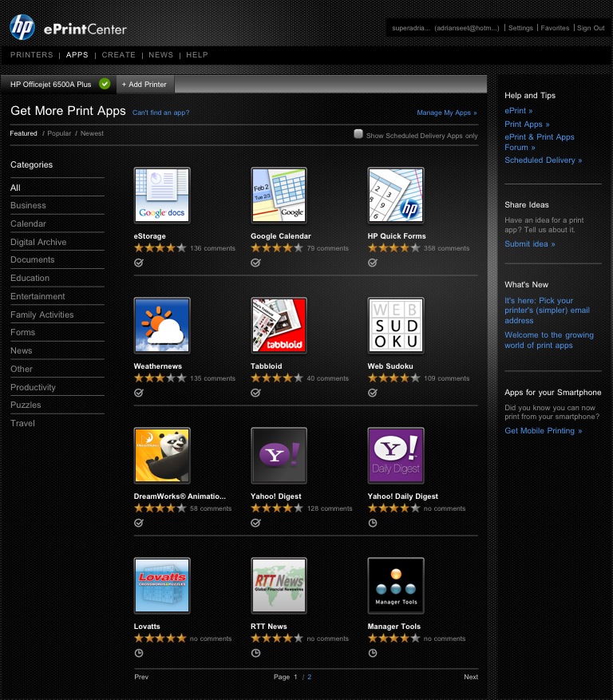Image resolution: width=613 pixels, height=700 pixels.
Task: Click Get Mobile Printing link
Action: (x=544, y=431)
